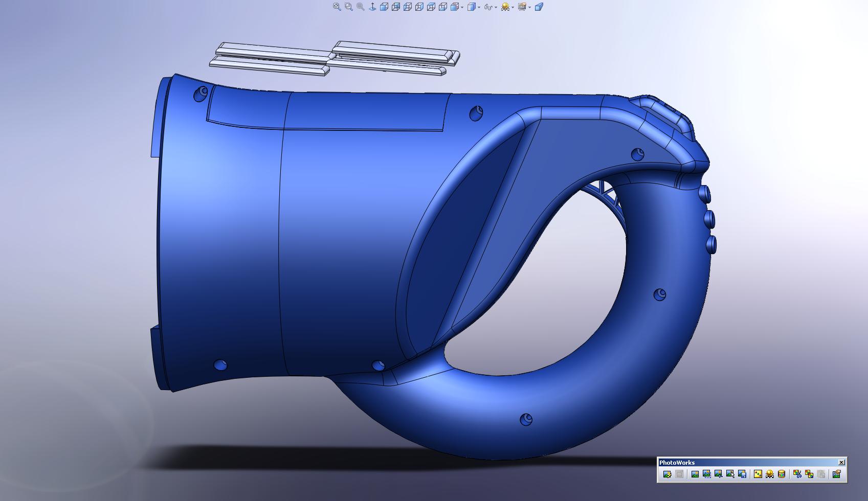Click PhotoWorks Copy Appearance icon
Viewport: 868px width, 501px height.
809,474
